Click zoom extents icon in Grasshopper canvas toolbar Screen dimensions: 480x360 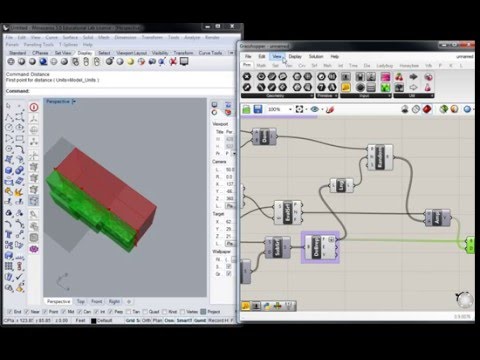tap(299, 109)
